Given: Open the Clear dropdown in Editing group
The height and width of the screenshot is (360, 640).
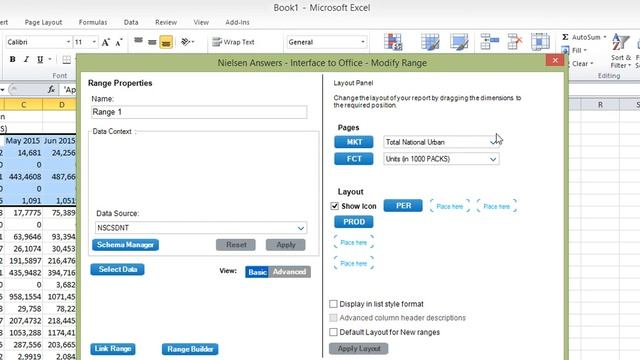Looking at the screenshot, I should click(x=582, y=64).
